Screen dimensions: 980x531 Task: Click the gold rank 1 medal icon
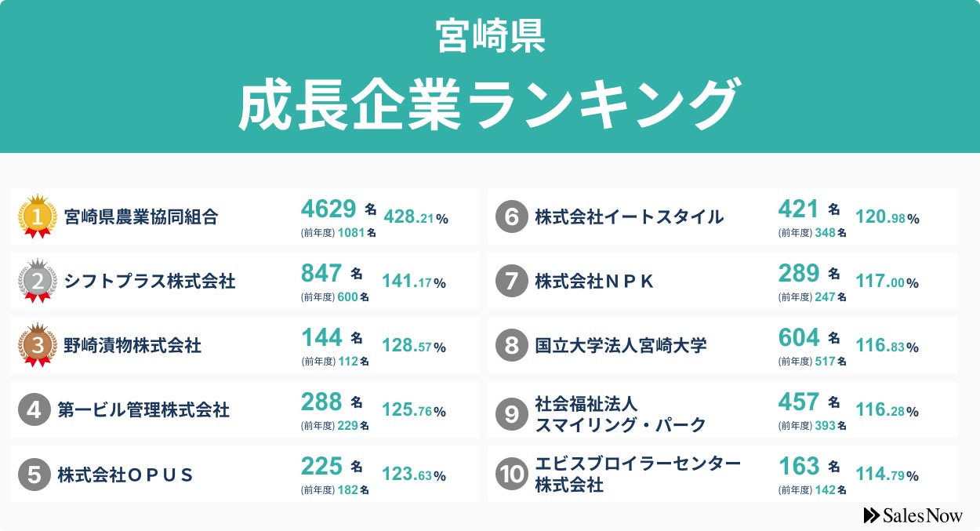[38, 216]
